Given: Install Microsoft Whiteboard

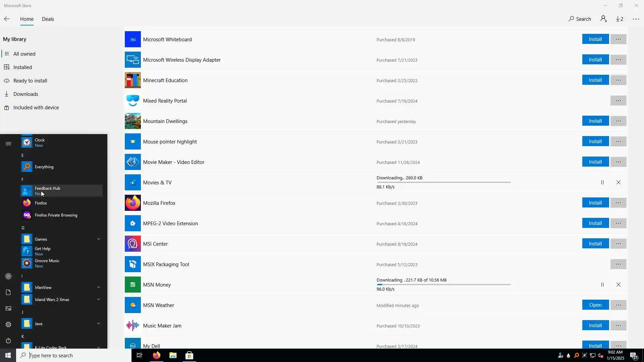Looking at the screenshot, I should point(595,39).
